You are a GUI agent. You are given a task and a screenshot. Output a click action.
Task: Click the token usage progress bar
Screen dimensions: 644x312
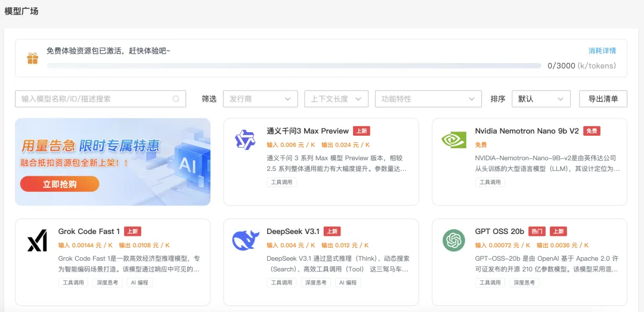[293, 65]
